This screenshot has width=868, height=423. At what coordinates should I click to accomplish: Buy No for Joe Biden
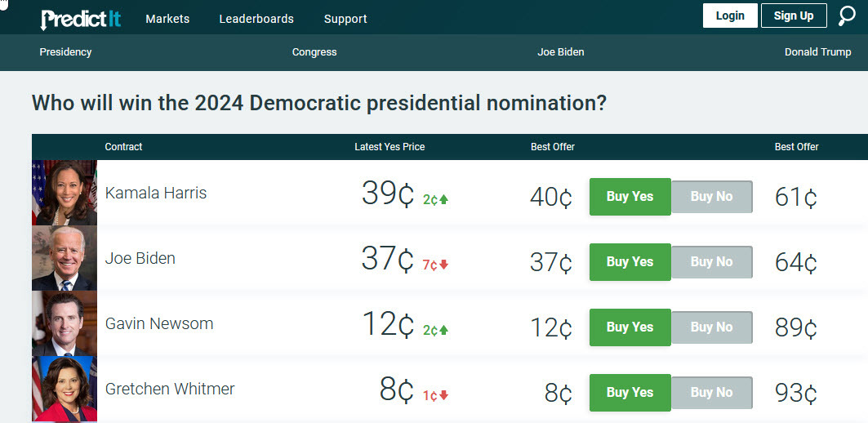(x=711, y=262)
